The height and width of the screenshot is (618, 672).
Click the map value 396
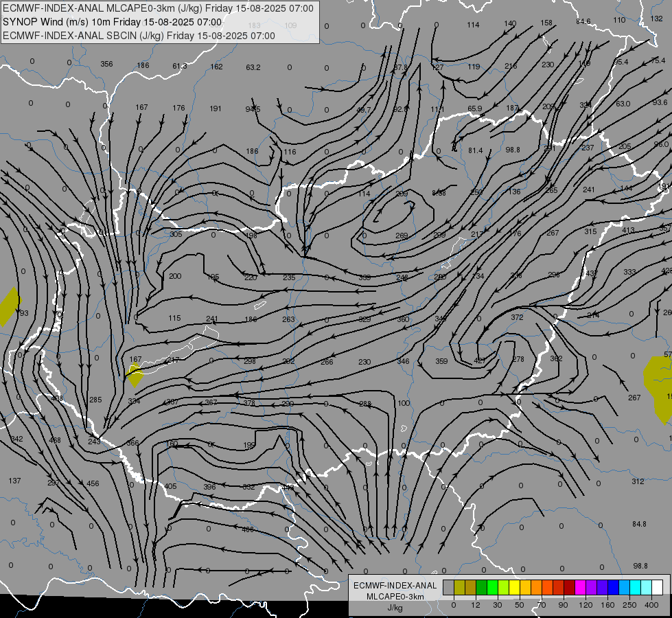coord(209,487)
